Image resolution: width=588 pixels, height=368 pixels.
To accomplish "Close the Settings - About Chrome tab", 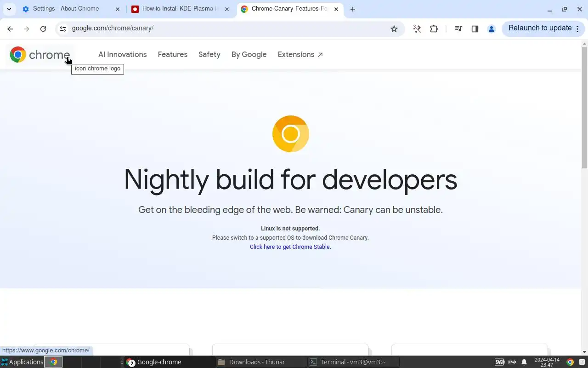I will point(117,9).
